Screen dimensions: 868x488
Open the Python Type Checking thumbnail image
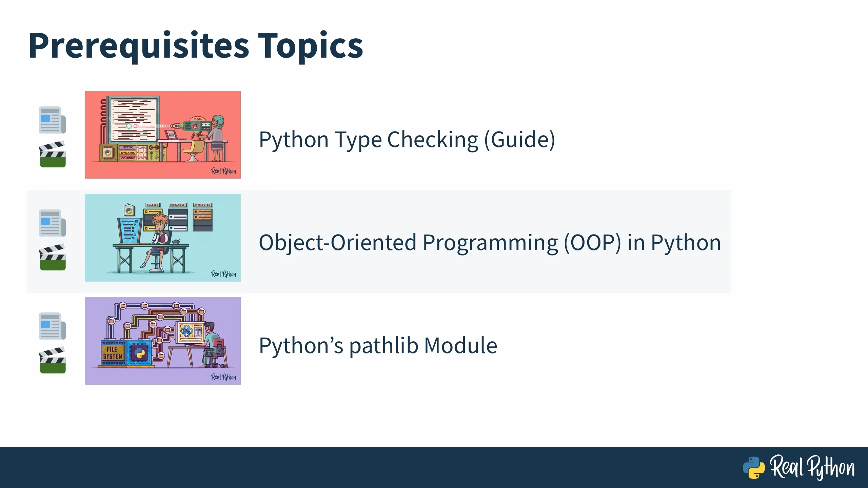point(162,135)
